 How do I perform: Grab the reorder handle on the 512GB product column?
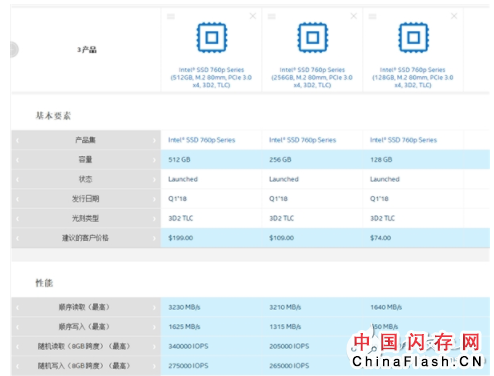[x=171, y=16]
